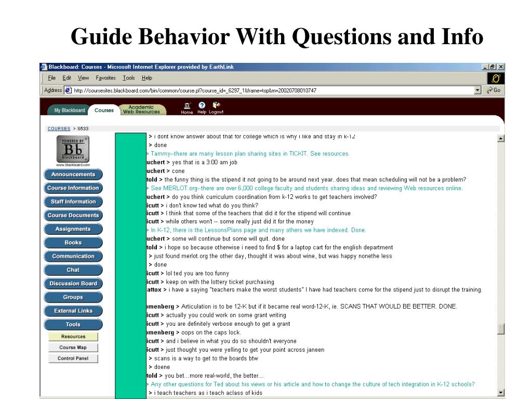Open Chat in course menu
The width and height of the screenshot is (532, 399).
coord(73,270)
